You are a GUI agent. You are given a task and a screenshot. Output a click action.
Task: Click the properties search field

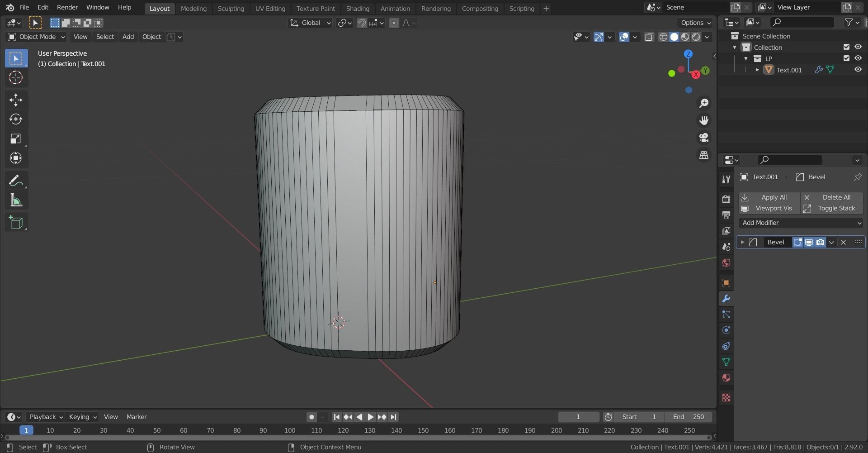789,159
